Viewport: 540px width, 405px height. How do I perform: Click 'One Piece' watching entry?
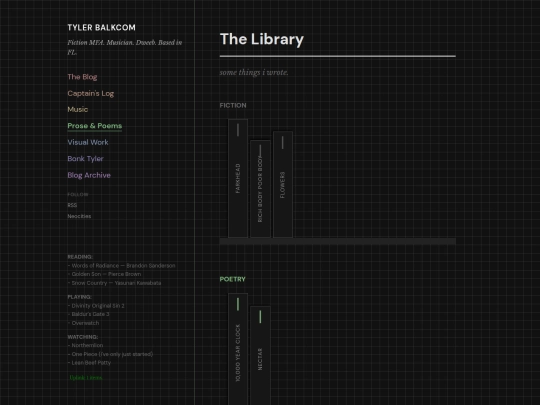[110, 354]
